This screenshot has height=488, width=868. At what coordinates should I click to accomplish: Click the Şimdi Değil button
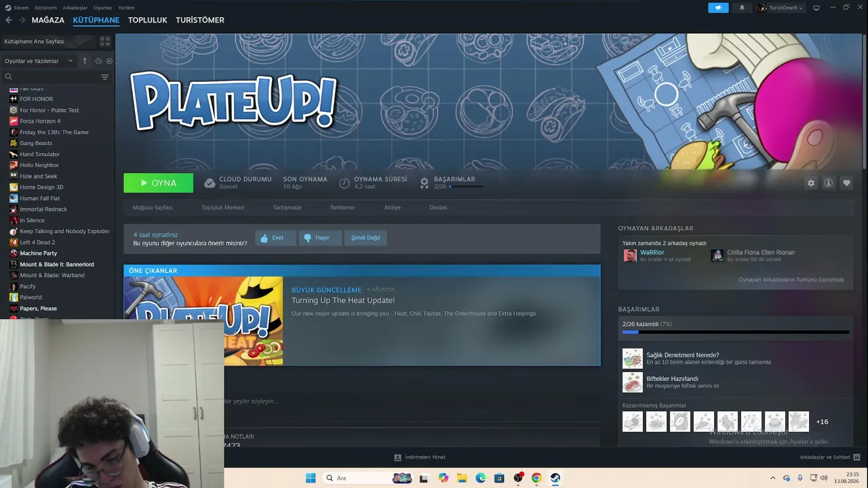[x=366, y=238]
